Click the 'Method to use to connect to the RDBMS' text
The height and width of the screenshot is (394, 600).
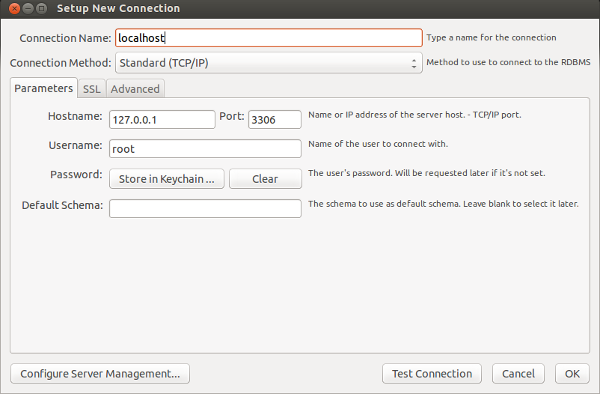pos(509,62)
